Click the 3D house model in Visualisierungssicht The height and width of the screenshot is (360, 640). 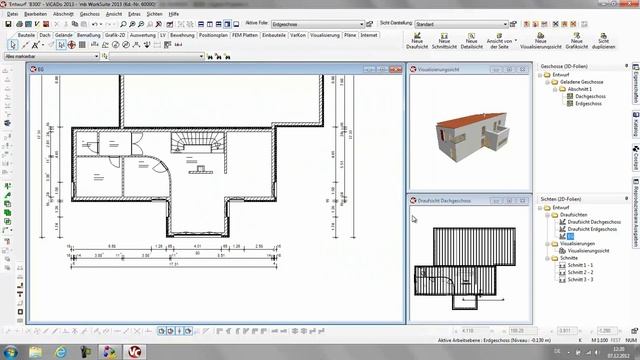[473, 137]
